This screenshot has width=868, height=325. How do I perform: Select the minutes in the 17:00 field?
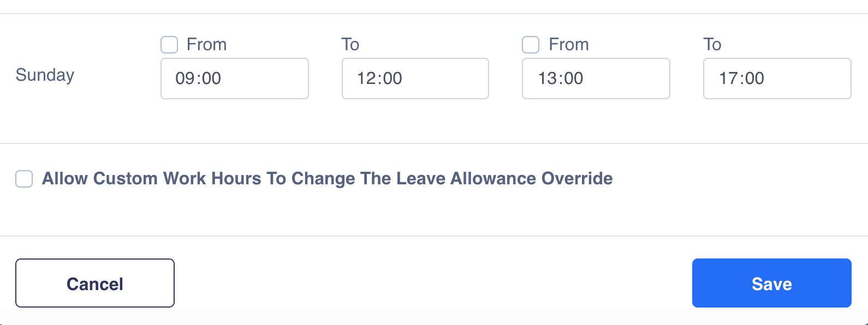[x=755, y=79]
